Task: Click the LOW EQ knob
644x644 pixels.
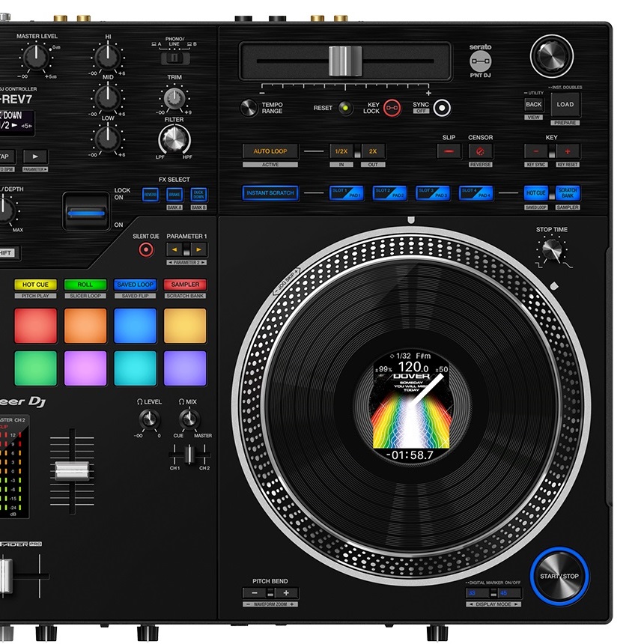Action: pyautogui.click(x=108, y=139)
